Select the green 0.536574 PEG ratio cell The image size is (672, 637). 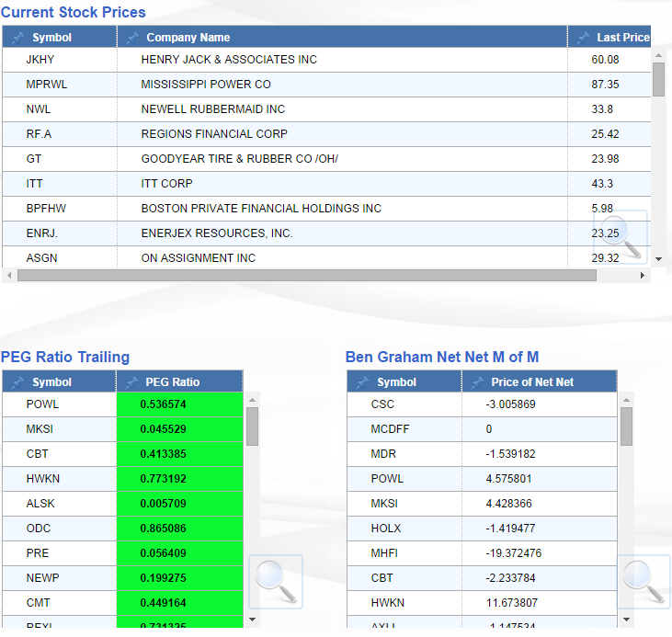point(179,404)
